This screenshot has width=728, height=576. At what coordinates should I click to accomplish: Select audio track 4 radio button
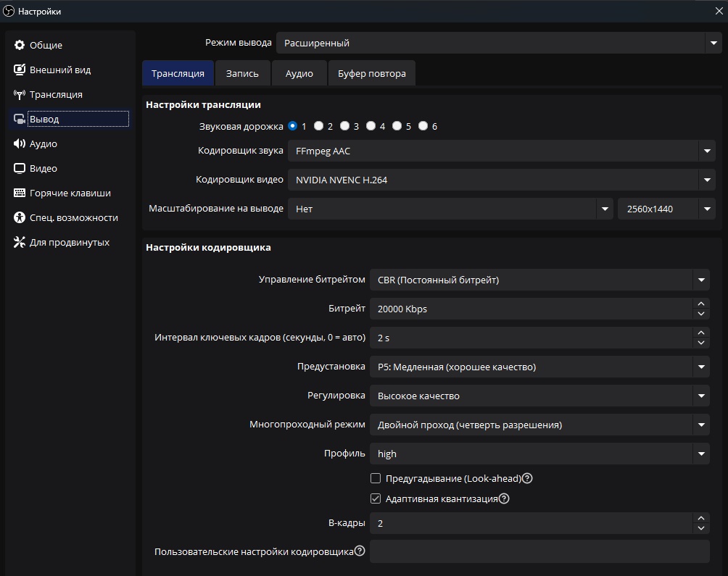point(371,125)
